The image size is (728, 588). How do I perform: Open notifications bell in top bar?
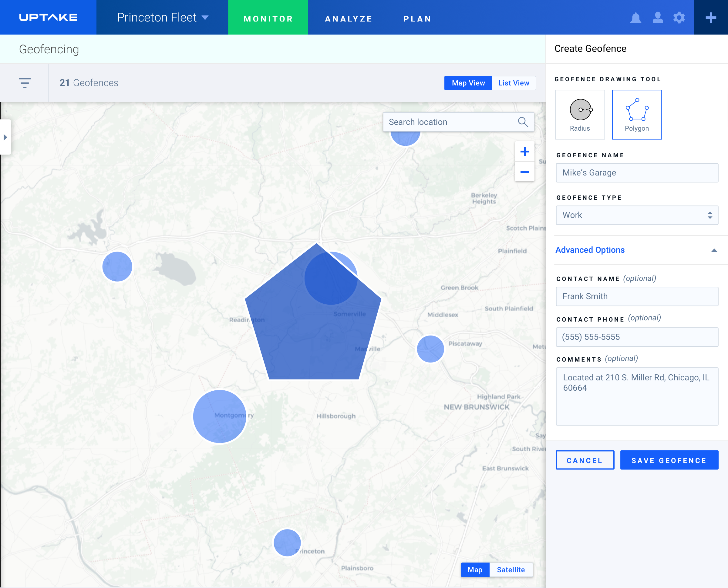pyautogui.click(x=635, y=18)
